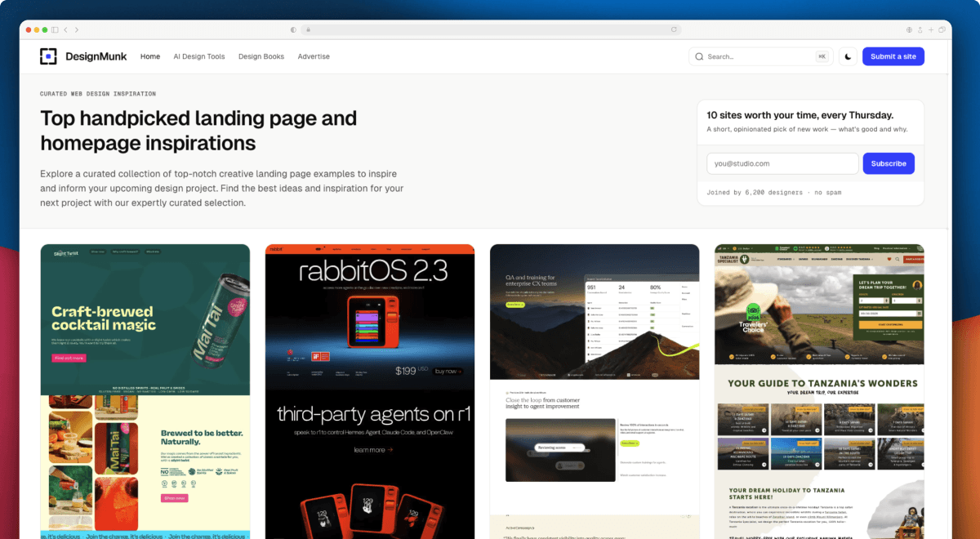Click the $199 price in rabbit thumbnail

(x=406, y=371)
